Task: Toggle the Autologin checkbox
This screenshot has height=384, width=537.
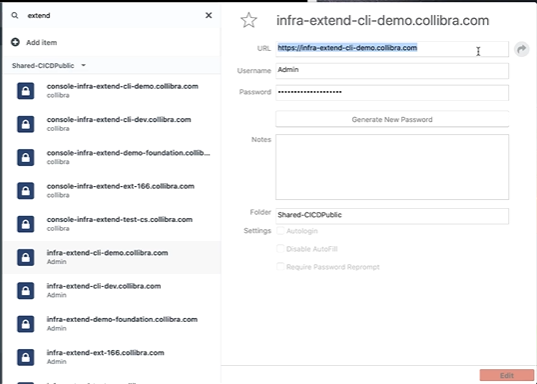Action: [x=280, y=231]
